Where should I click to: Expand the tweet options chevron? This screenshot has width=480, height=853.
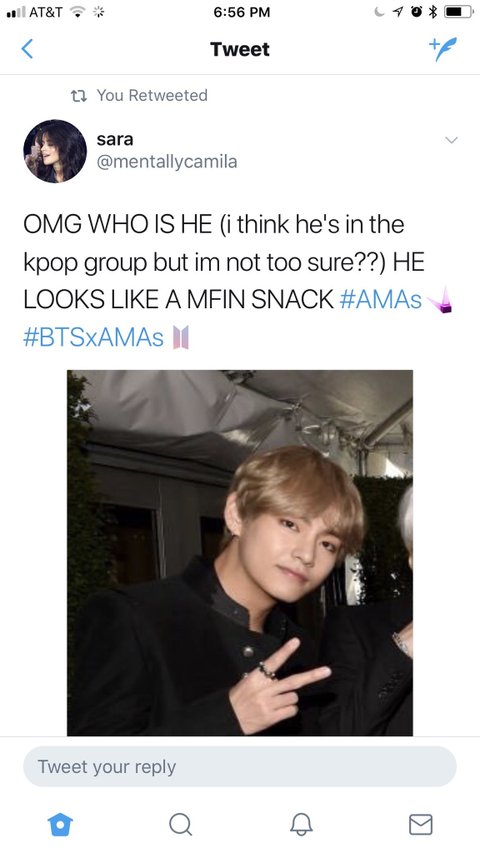[451, 140]
